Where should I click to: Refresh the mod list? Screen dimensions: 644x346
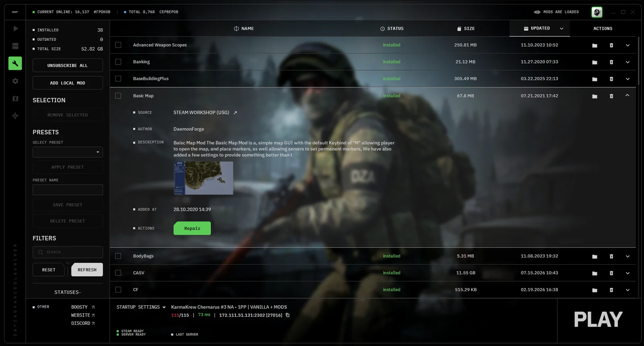click(87, 270)
